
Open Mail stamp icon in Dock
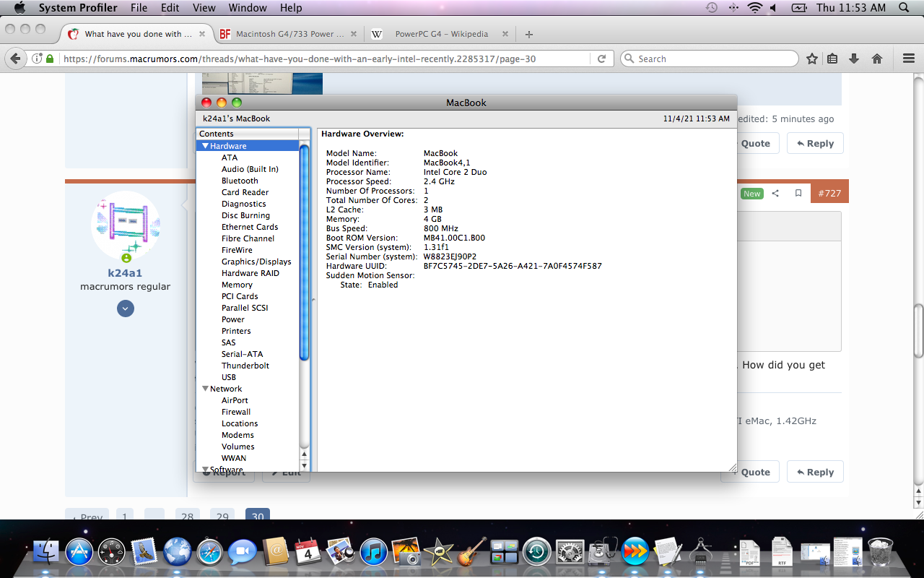[x=144, y=551]
